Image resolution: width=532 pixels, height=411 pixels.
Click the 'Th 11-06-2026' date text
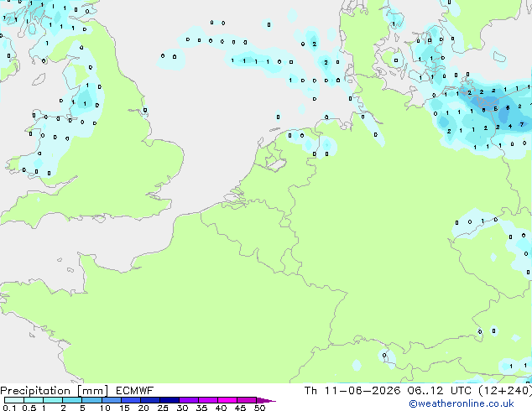(352, 391)
